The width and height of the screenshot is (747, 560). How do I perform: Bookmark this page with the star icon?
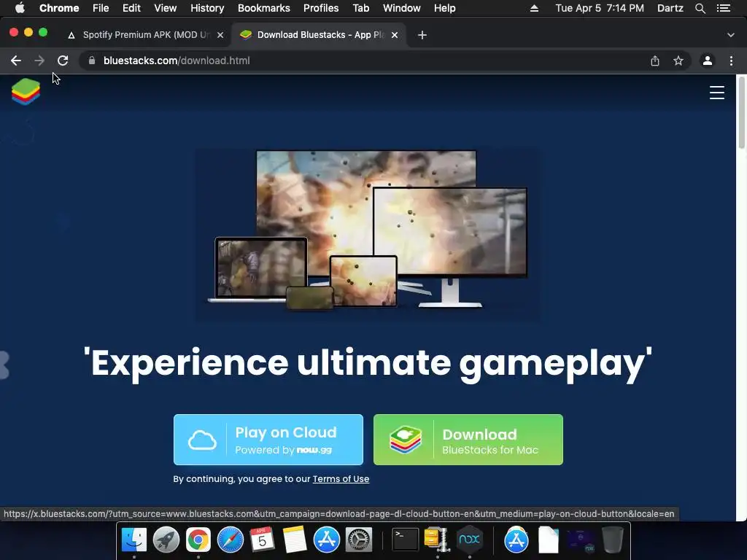678,61
